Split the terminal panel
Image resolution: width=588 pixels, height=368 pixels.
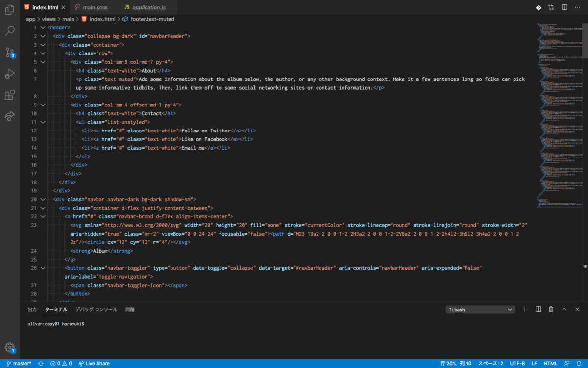pos(538,309)
